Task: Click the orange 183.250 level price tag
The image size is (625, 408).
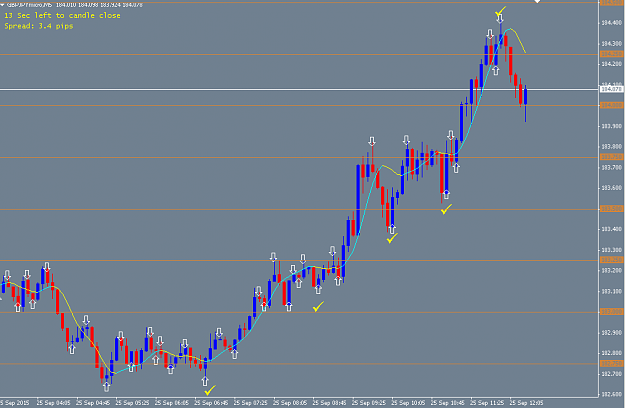Action: (611, 260)
